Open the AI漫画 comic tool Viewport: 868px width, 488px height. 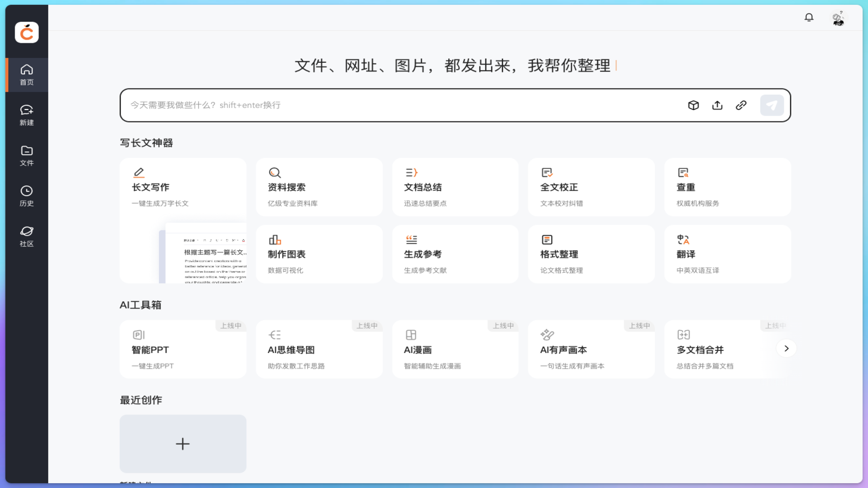455,349
